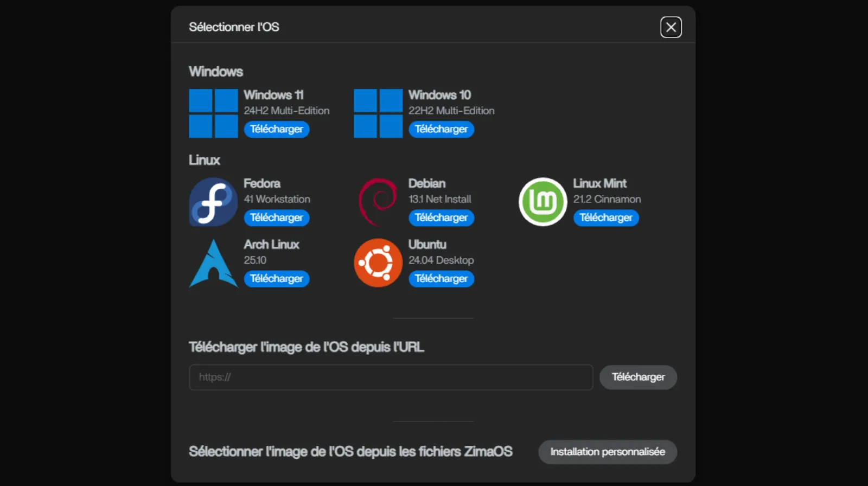The width and height of the screenshot is (868, 486).
Task: Close the Sélectionner l'OS dialog
Action: (x=671, y=27)
